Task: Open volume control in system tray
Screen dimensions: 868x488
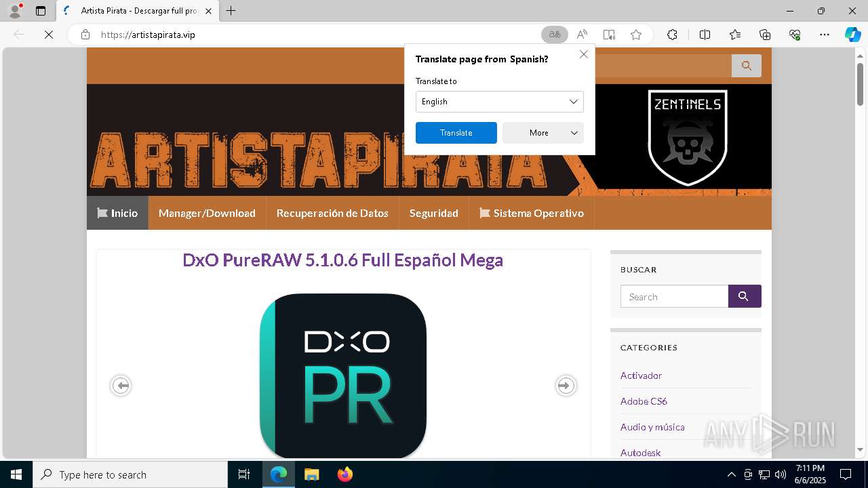Action: [x=781, y=474]
